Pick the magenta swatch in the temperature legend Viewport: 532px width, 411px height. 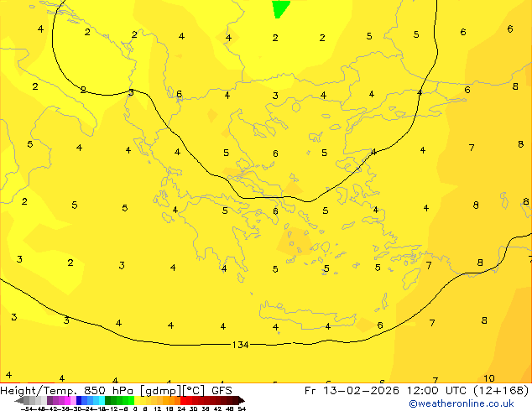[x=67, y=400]
